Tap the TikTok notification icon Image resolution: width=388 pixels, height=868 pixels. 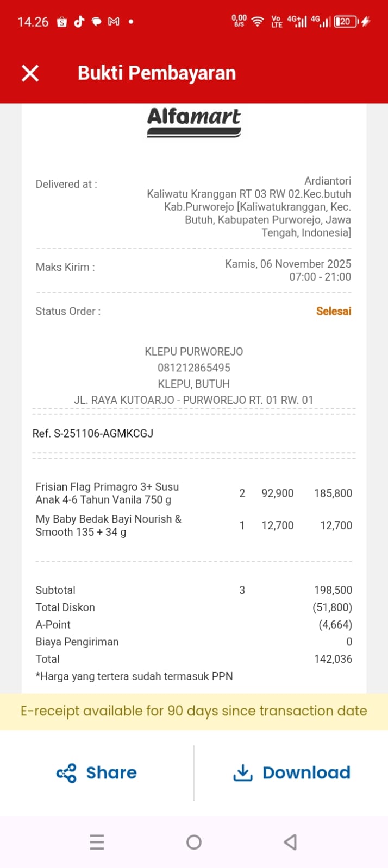click(79, 22)
